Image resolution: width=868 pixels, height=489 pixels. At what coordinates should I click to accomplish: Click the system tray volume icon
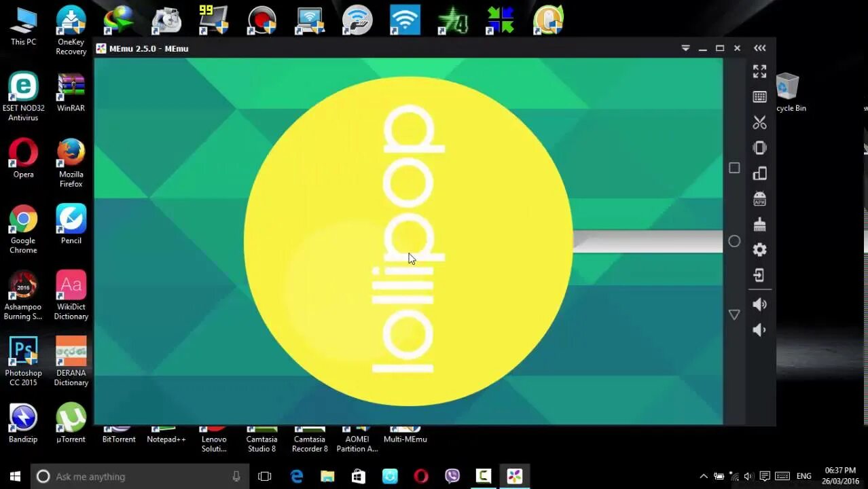[748, 476]
